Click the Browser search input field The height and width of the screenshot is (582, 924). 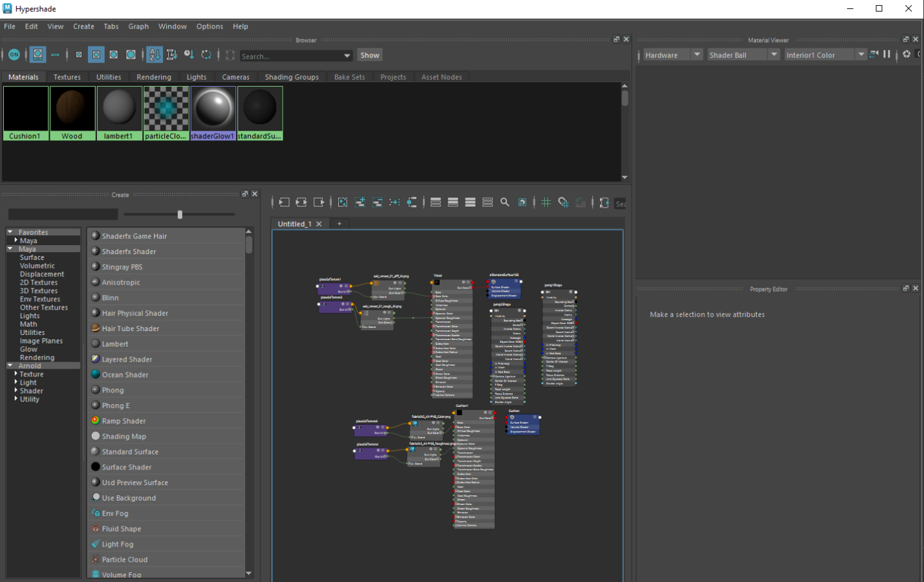291,56
